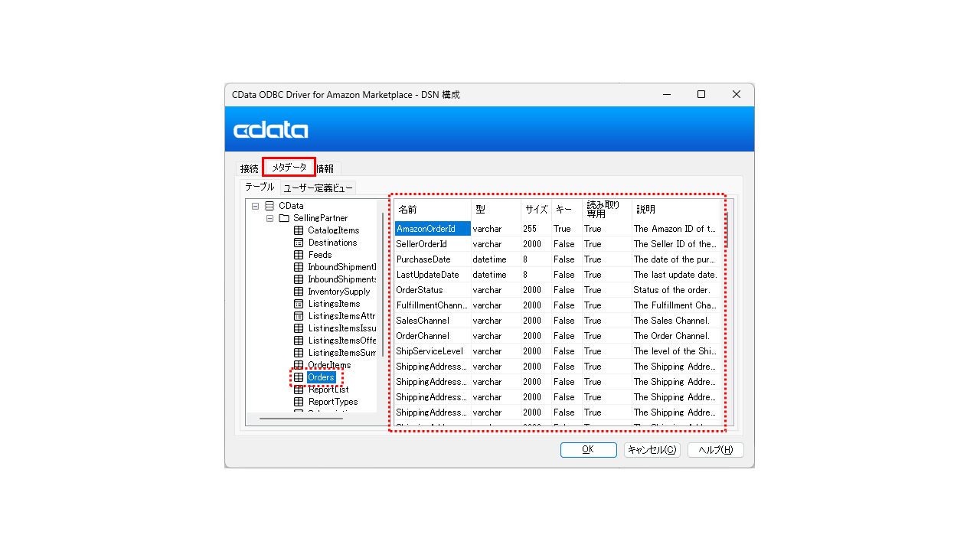Click the table icon beside Orders
The width and height of the screenshot is (980, 551).
(299, 377)
